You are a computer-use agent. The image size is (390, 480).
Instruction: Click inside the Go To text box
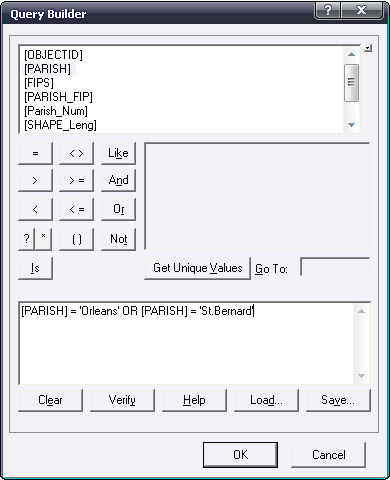[335, 267]
